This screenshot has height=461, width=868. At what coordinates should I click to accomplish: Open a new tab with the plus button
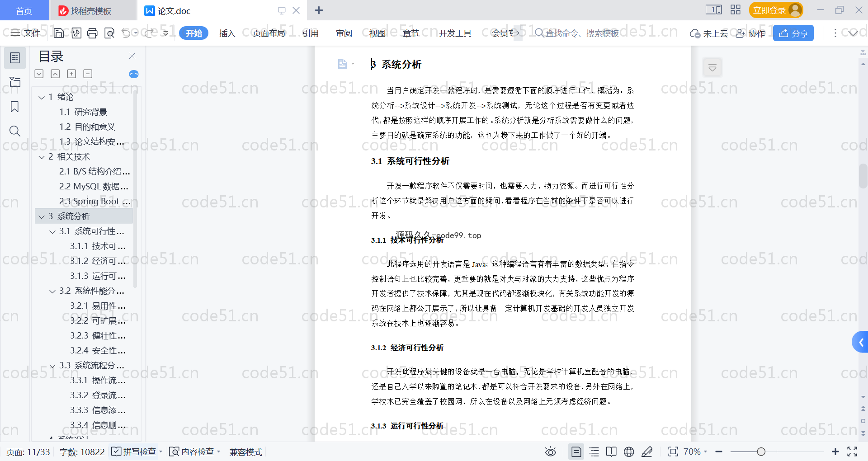point(319,10)
